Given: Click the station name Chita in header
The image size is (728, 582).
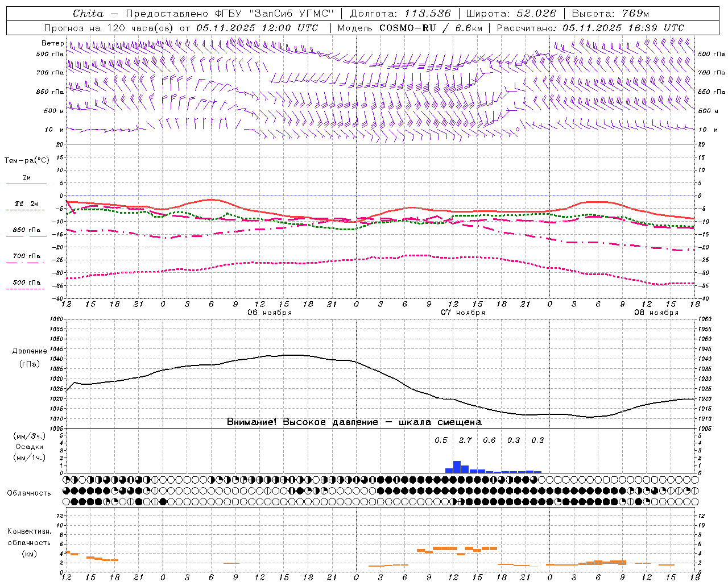Looking at the screenshot, I should tap(88, 14).
